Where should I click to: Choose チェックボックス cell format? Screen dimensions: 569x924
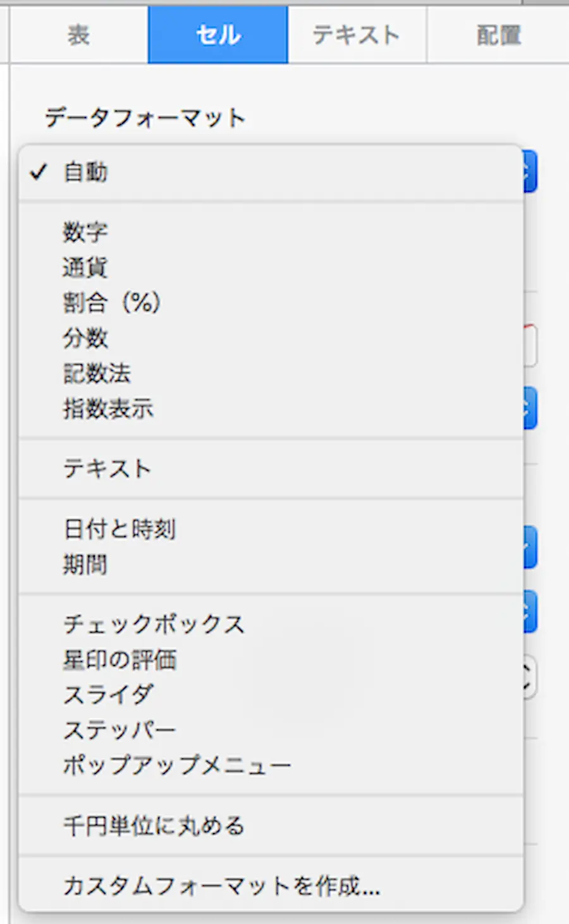click(x=154, y=624)
